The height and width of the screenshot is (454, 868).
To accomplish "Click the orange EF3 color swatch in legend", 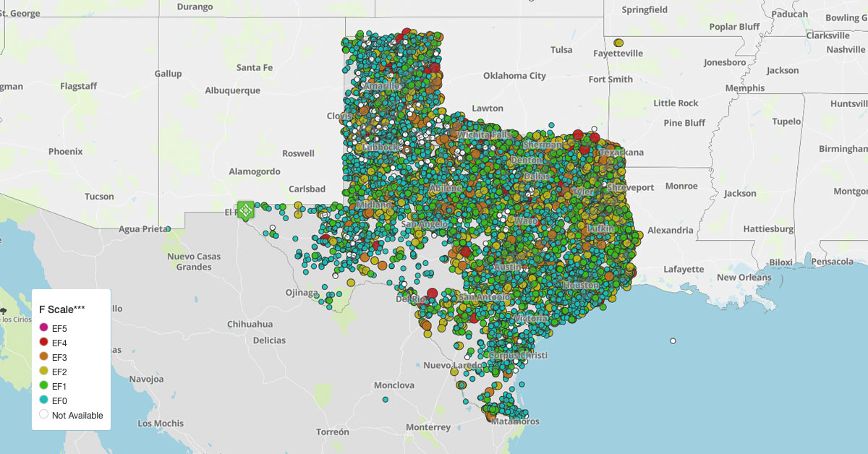I will 43,356.
